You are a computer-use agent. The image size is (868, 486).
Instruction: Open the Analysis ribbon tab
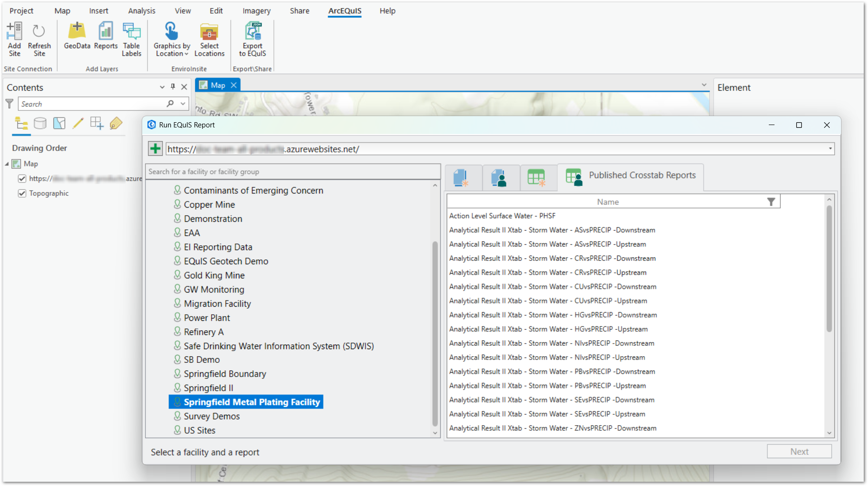tap(142, 11)
